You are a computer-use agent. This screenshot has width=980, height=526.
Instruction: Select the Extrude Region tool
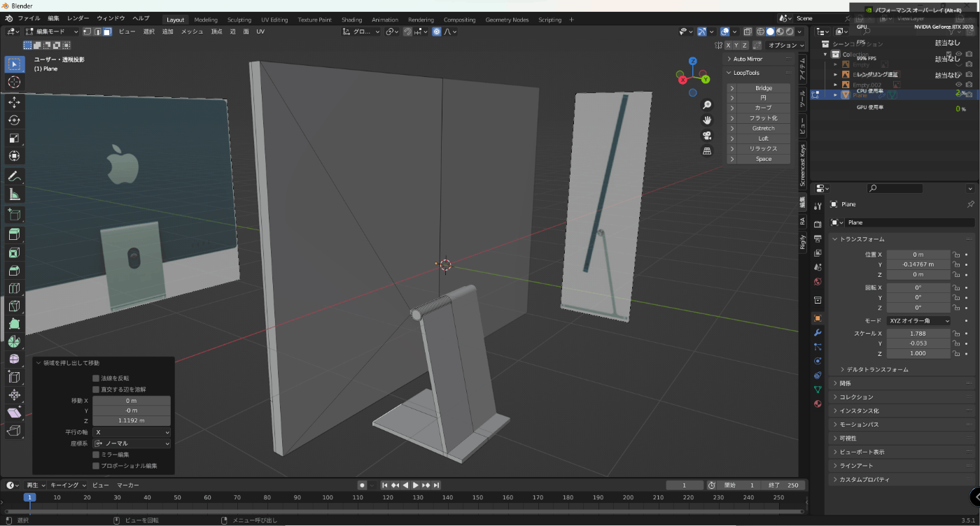[14, 234]
